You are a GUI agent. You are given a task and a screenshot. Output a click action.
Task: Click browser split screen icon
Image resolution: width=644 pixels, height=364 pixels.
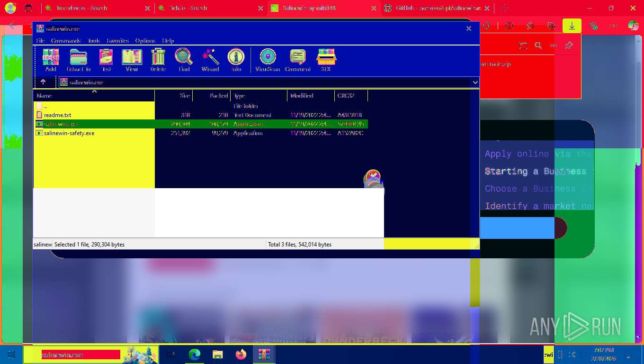pyautogui.click(x=510, y=26)
